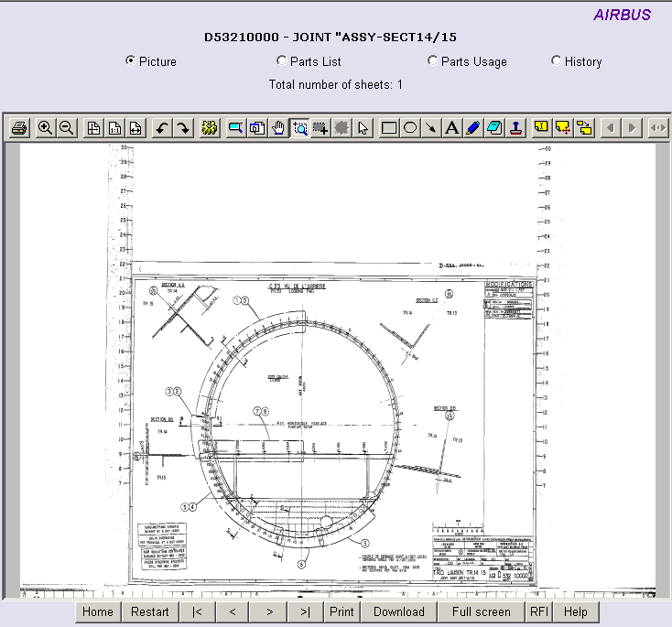Rotate the drawing clockwise
The image size is (672, 627).
point(183,128)
